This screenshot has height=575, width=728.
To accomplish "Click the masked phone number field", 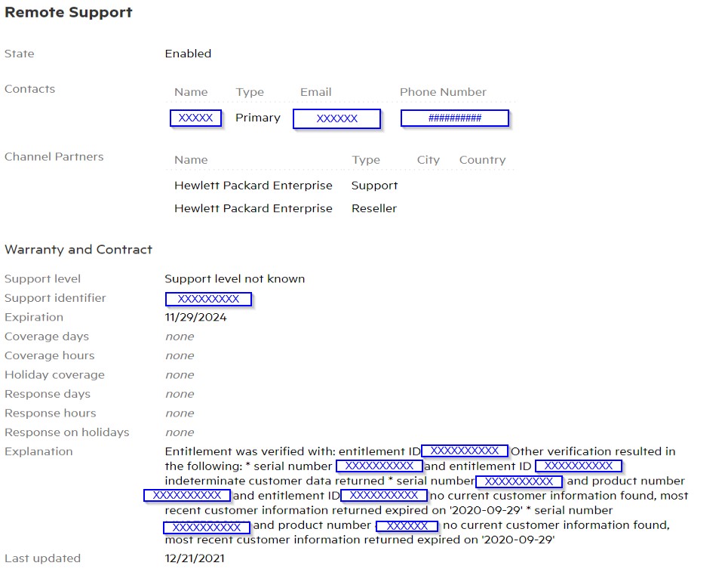I will coord(454,118).
